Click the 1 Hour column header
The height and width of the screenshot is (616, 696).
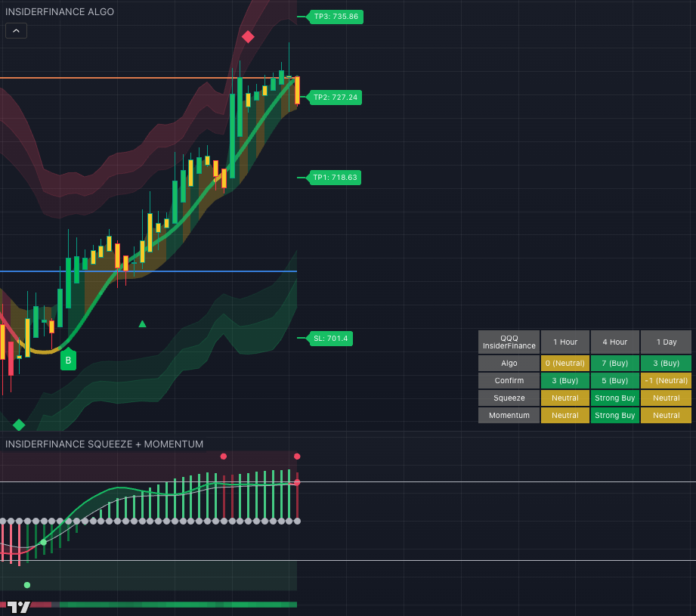(565, 342)
